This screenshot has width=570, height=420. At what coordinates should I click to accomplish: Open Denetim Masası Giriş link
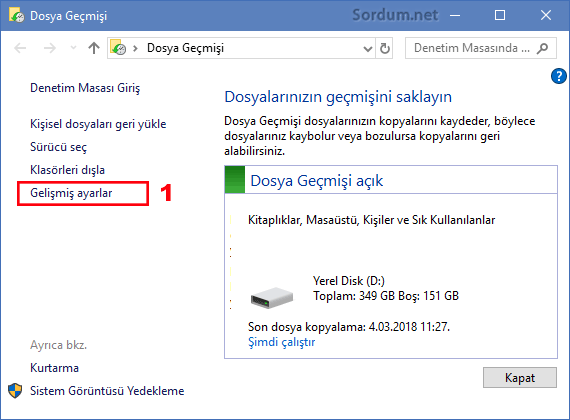85,88
